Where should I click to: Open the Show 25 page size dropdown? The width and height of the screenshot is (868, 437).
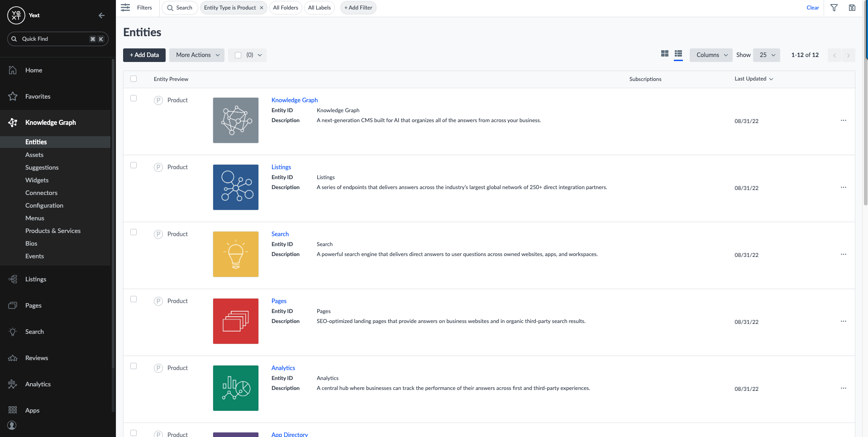(766, 55)
